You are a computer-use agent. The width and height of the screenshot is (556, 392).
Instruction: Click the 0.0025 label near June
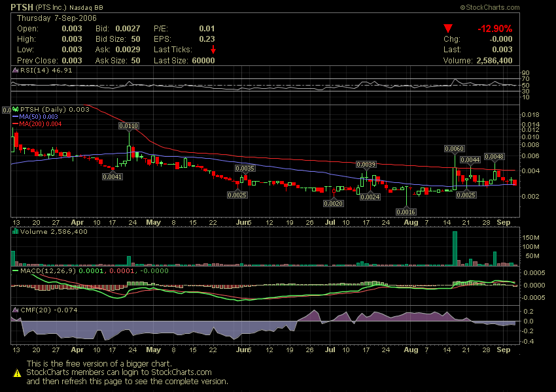click(x=237, y=195)
